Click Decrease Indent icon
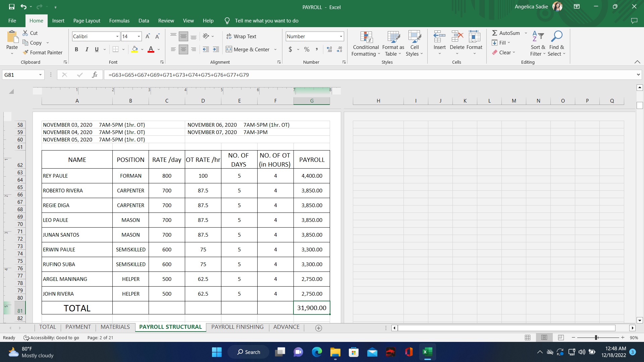This screenshot has height=362, width=644. [206, 49]
